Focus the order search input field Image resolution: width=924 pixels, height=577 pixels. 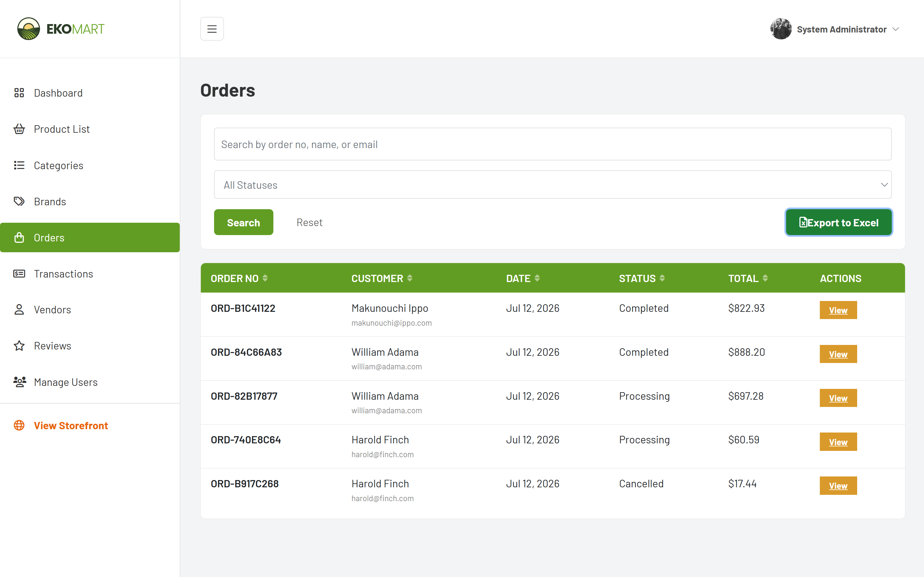(553, 144)
